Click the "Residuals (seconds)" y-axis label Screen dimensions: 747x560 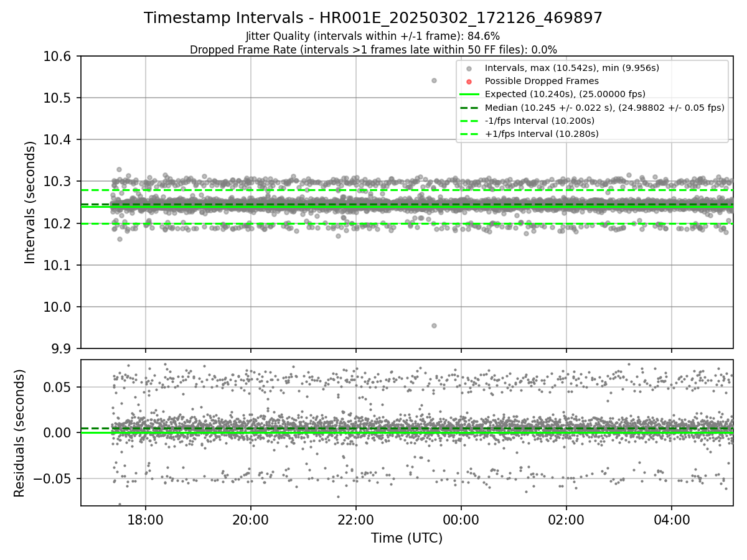point(19,433)
